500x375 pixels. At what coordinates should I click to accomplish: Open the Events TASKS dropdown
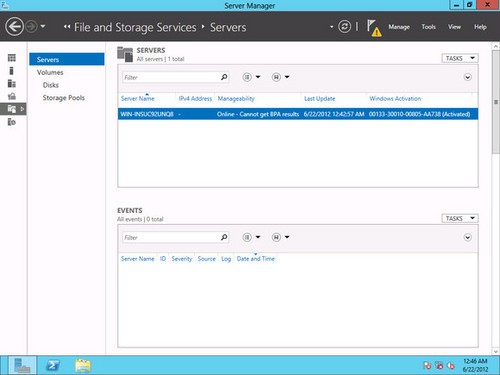point(460,218)
